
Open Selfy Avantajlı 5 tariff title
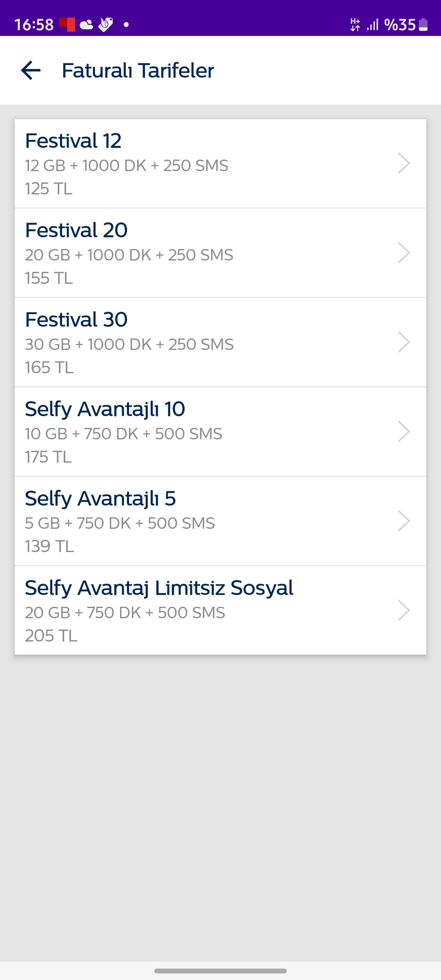[100, 499]
